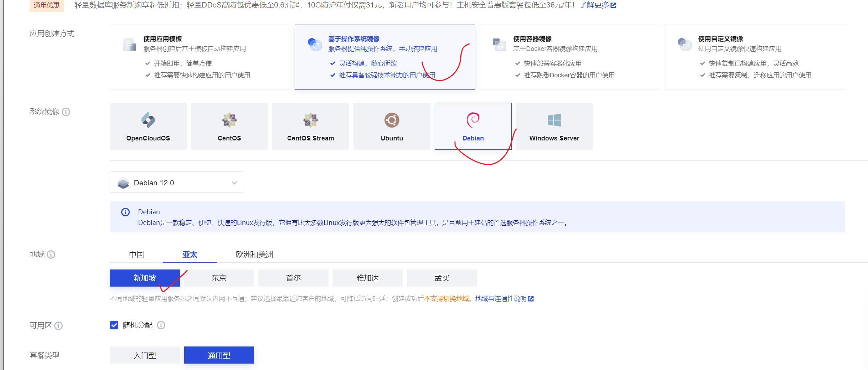Open the Debian 12.0 version dropdown
Viewport: 868px width, 370px height.
(x=176, y=182)
